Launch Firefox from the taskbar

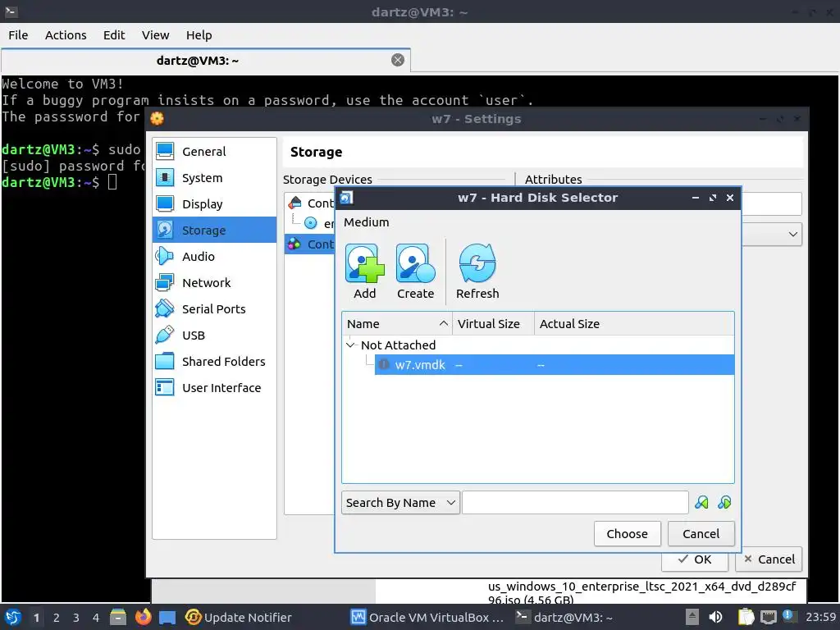coord(143,617)
